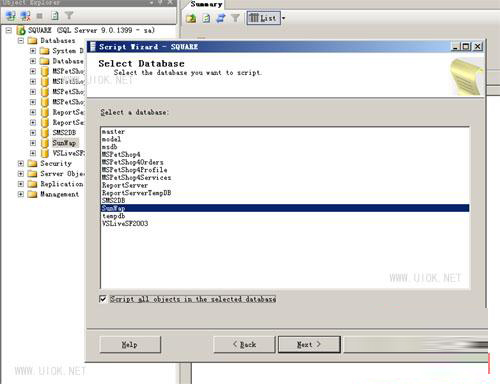Click the Stop icon in Object Explorer toolbar
This screenshot has width=500, height=384.
[40, 16]
